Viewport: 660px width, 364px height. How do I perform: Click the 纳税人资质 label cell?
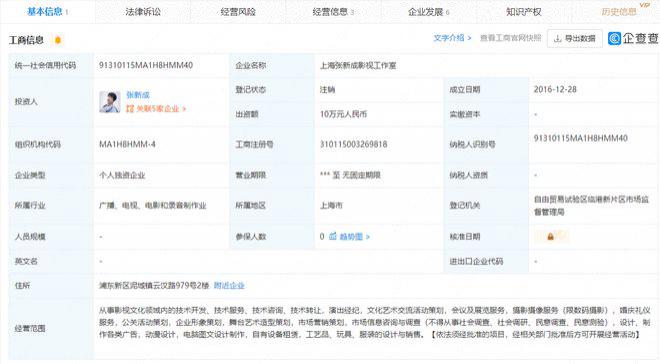point(486,175)
